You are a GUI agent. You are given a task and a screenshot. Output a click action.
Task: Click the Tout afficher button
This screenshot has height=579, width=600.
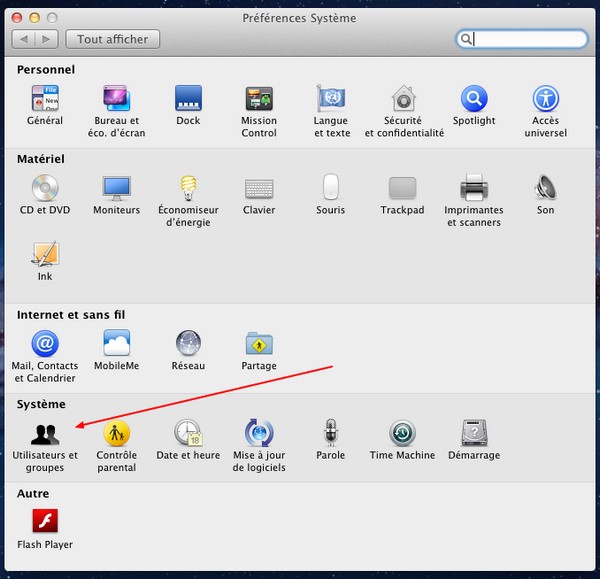[x=112, y=39]
